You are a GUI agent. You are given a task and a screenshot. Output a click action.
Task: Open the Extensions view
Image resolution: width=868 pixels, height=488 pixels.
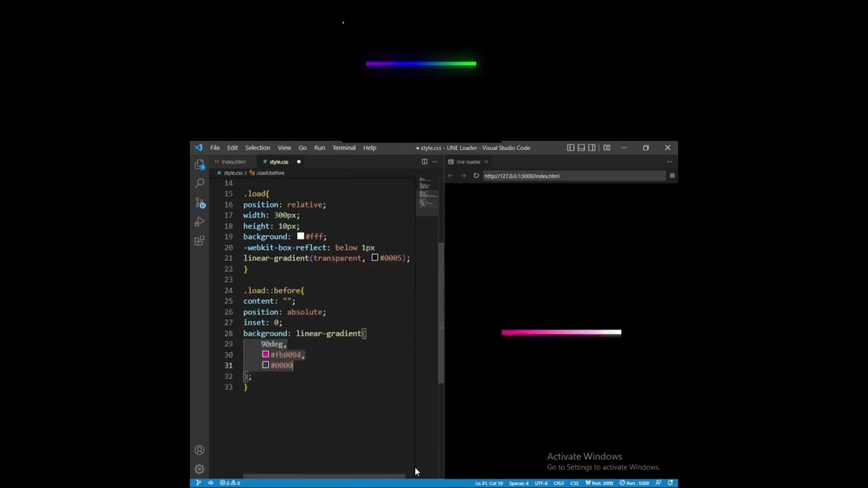(x=199, y=241)
